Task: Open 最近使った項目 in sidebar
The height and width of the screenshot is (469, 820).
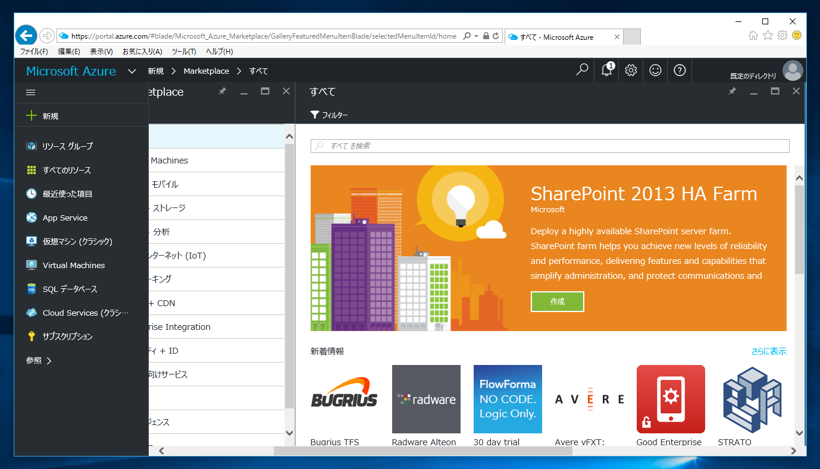Action: (x=60, y=194)
